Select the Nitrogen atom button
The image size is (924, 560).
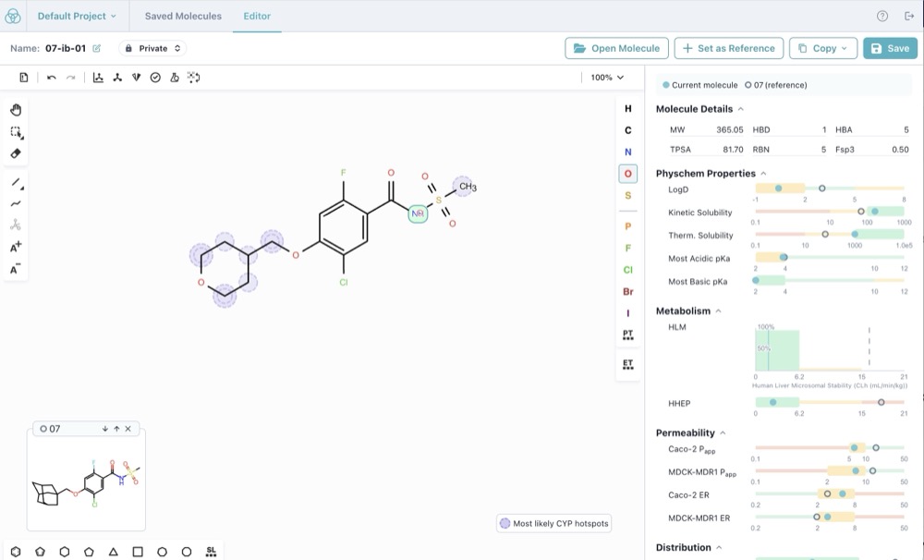628,152
